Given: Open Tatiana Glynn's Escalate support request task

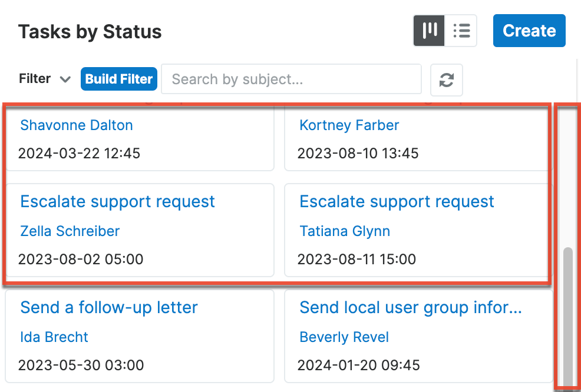Looking at the screenshot, I should pos(397,202).
